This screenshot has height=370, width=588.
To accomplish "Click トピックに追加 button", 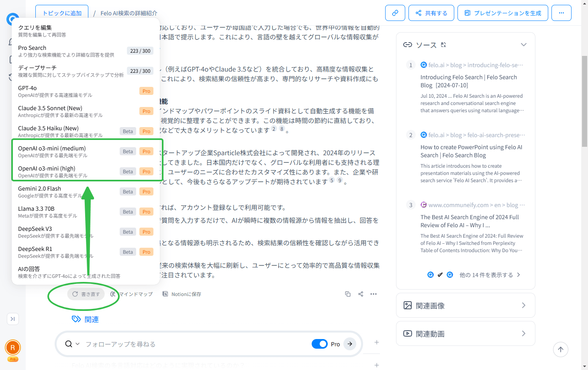I will click(62, 13).
